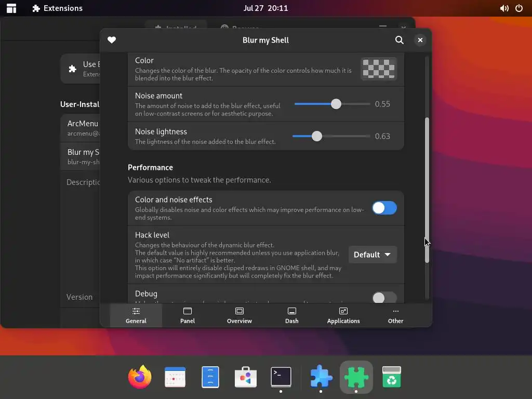Click the green puzzle Extensions dock icon
The image size is (532, 399).
356,377
